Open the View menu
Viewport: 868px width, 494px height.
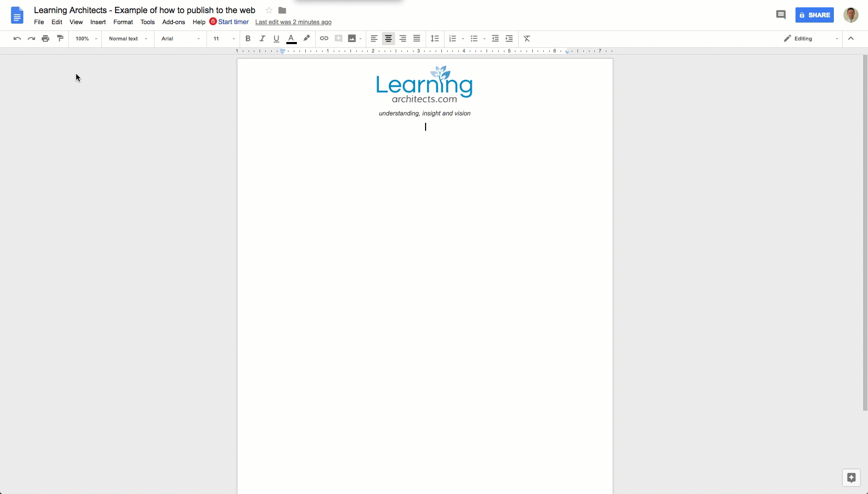pos(76,22)
